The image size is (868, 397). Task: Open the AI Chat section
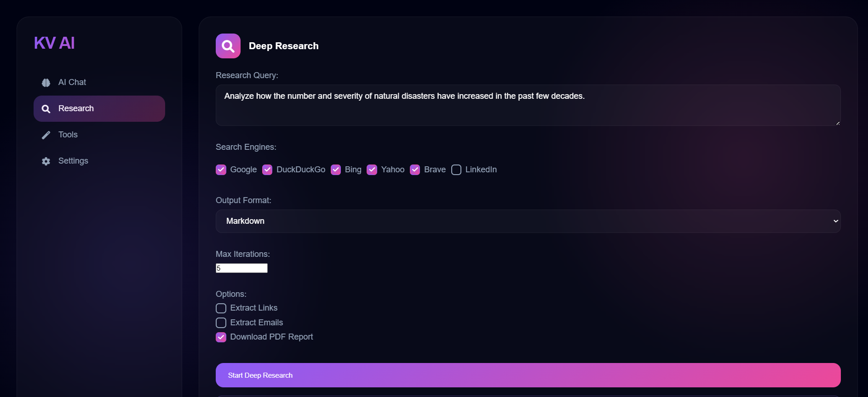(x=99, y=83)
